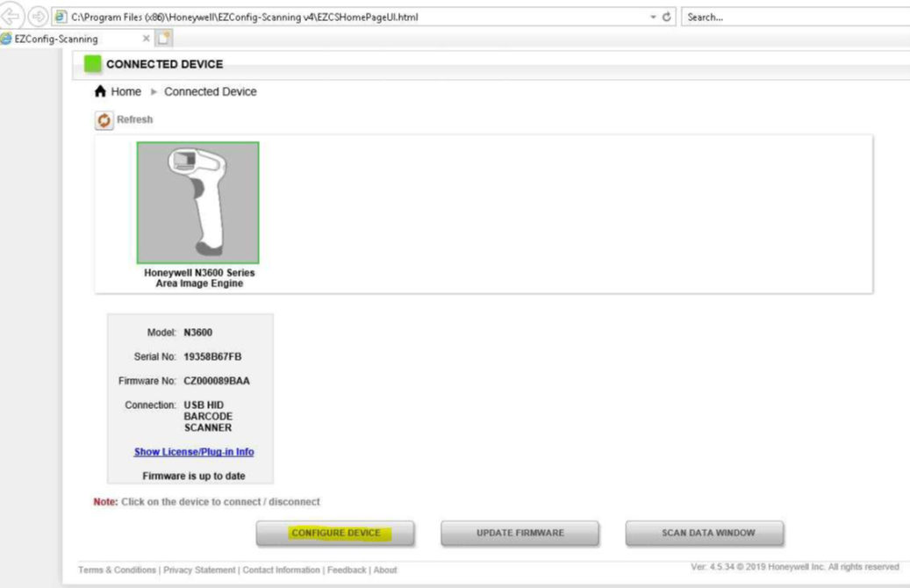Click the USB HID BARCODE SCANNER connection value
The width and height of the screenshot is (910, 588).
tap(208, 416)
